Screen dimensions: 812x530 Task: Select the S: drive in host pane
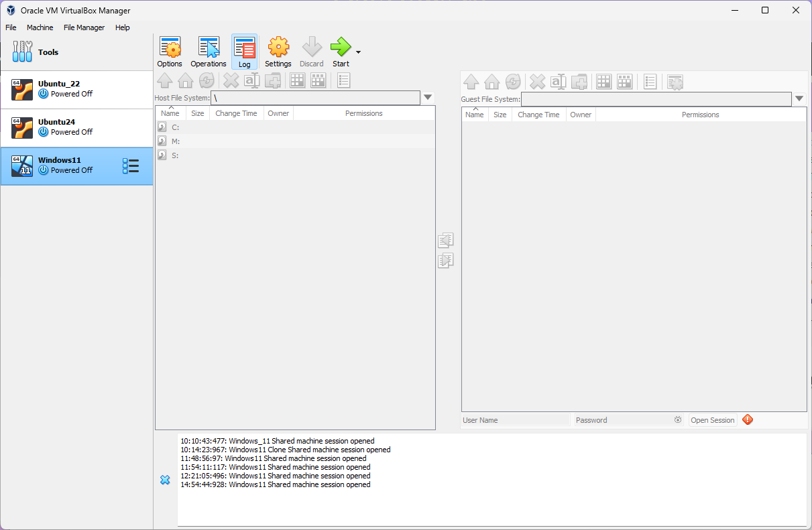point(295,155)
